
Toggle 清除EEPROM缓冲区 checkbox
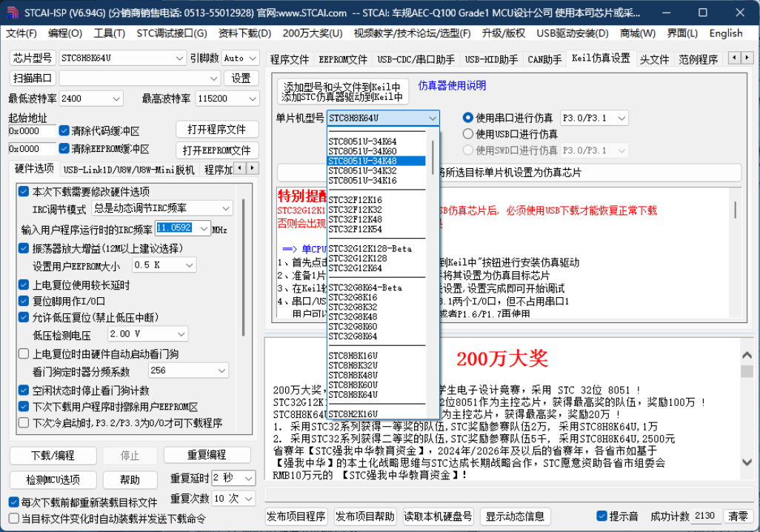[x=64, y=148]
